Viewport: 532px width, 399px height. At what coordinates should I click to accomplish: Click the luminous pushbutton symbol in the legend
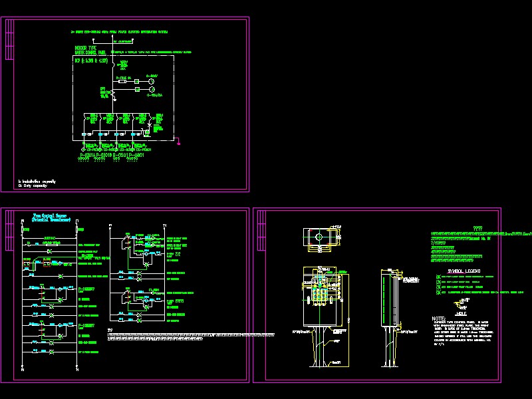tap(438, 292)
